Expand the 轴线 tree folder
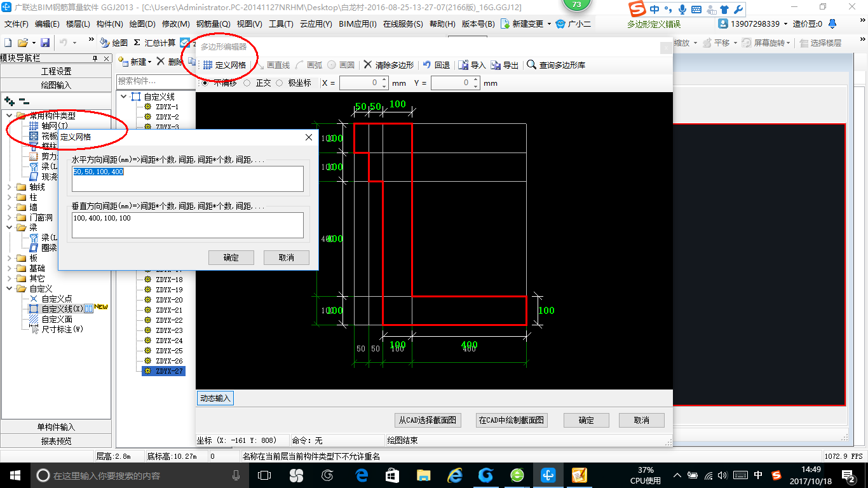The image size is (868, 488). pyautogui.click(x=10, y=187)
